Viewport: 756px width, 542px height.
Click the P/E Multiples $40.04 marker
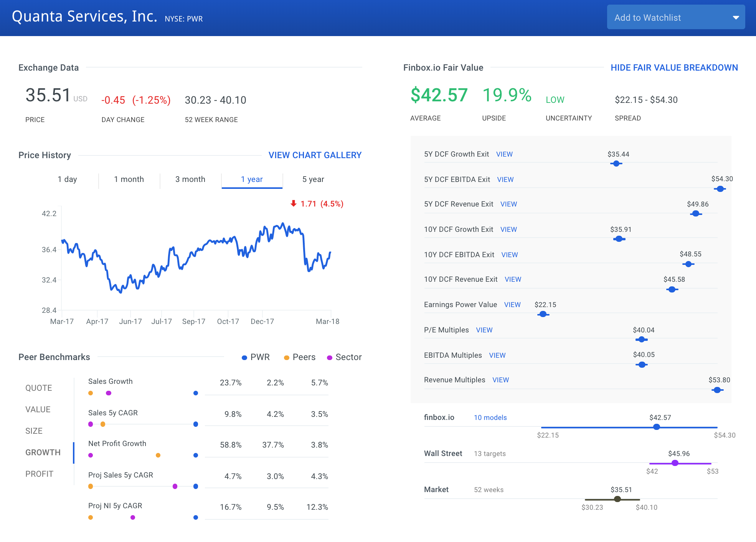click(641, 339)
